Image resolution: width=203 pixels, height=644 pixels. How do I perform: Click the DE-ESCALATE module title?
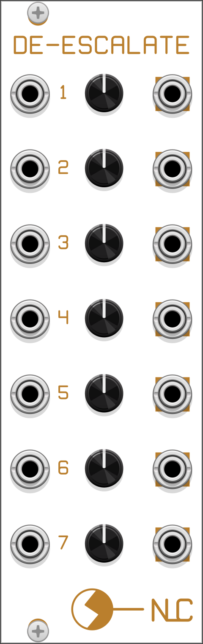(x=101, y=45)
